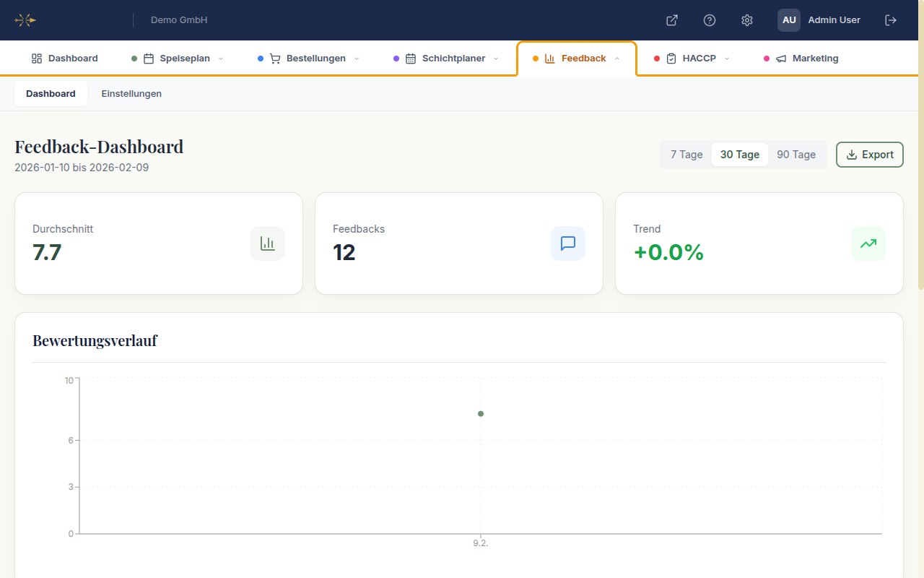Switch to the 90 Tage time range
Viewport: 924px width, 578px height.
click(796, 155)
